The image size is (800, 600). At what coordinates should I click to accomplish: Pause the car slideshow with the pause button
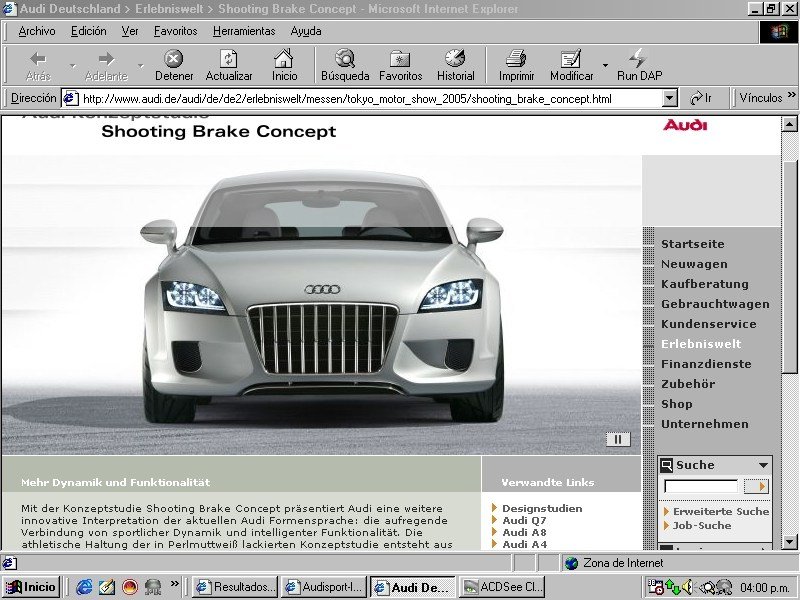(618, 439)
